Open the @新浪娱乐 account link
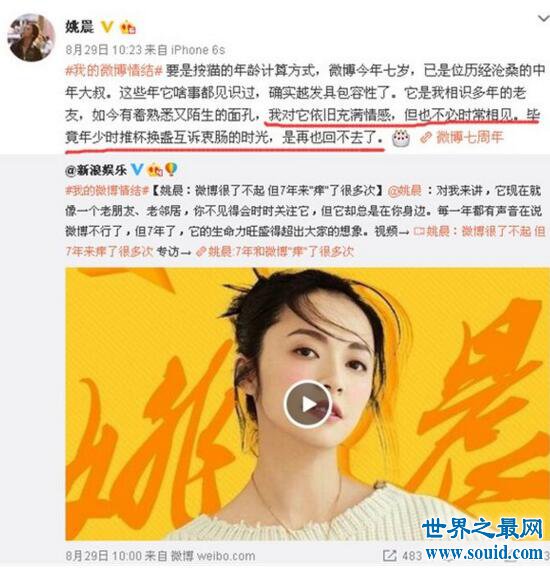Image resolution: width=550 pixels, height=569 pixels. 96,170
